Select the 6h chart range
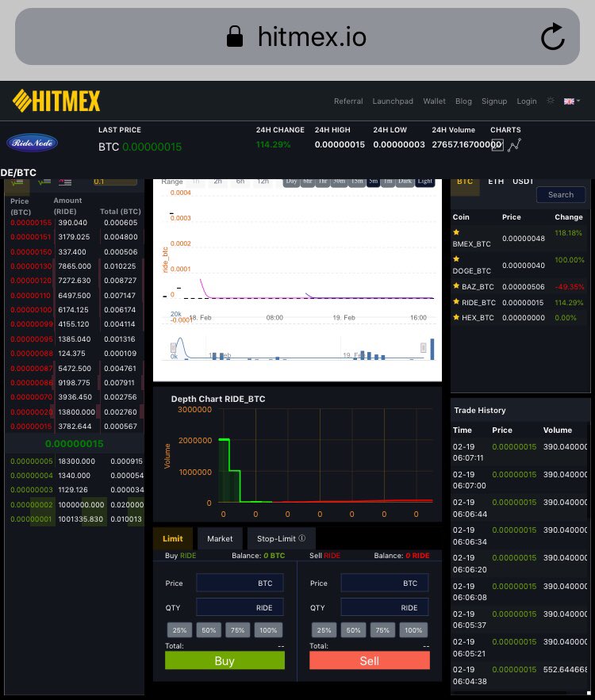Viewport: 595px width, 700px height. coord(240,182)
